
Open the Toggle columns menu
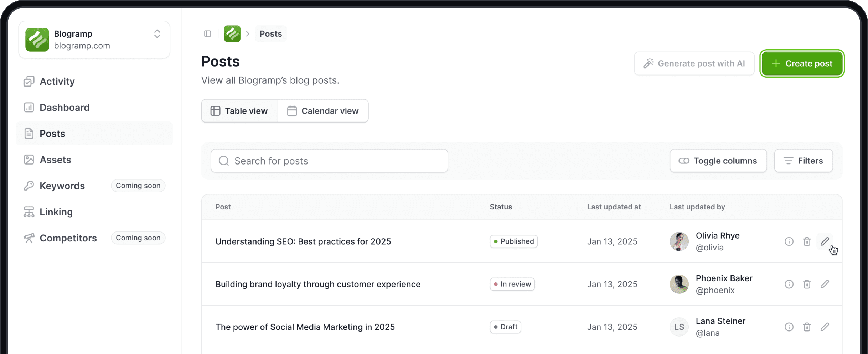pos(718,161)
